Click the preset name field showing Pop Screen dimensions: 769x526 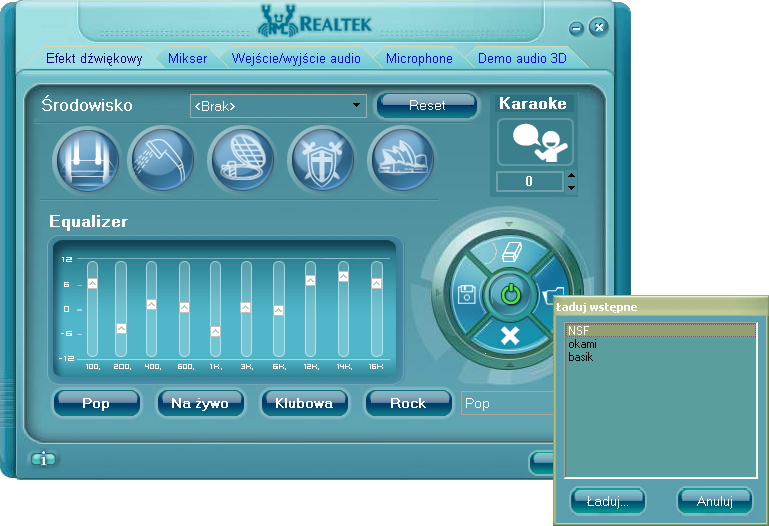[x=507, y=403]
